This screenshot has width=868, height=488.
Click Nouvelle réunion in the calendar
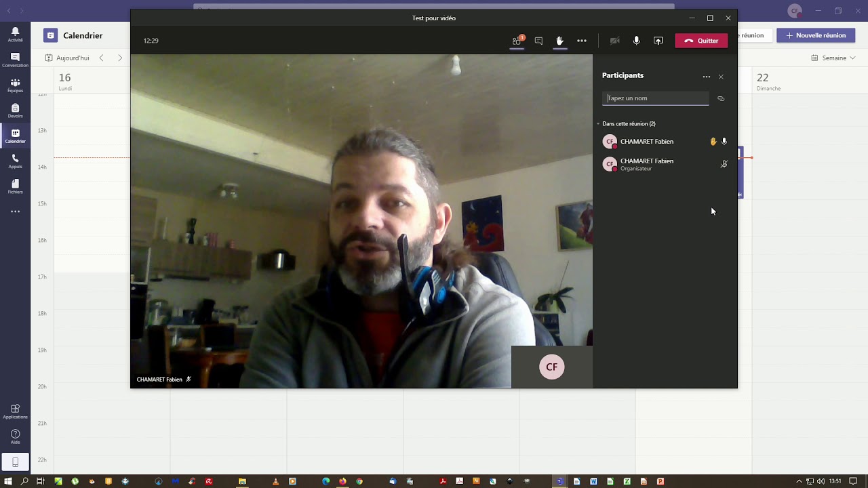pos(816,35)
